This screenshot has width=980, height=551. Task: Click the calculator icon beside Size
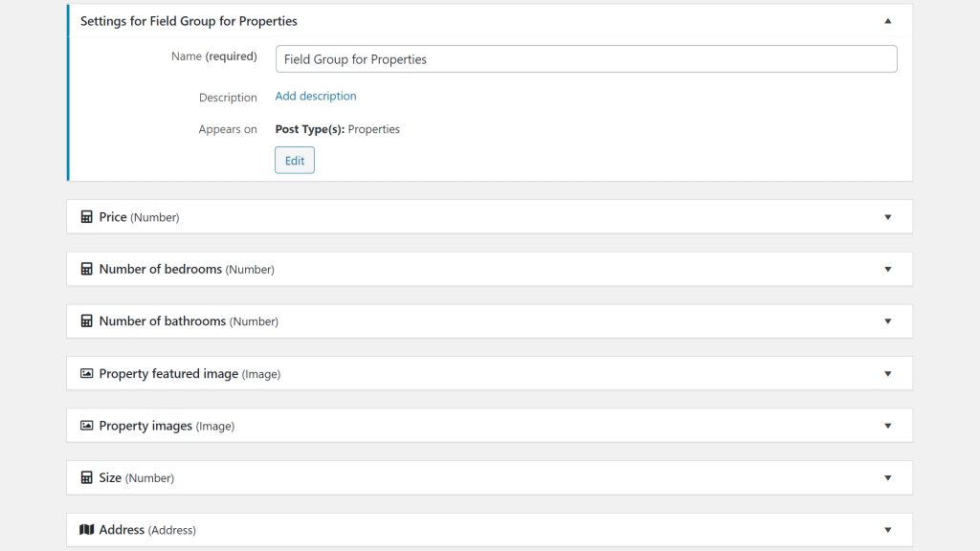pos(86,477)
